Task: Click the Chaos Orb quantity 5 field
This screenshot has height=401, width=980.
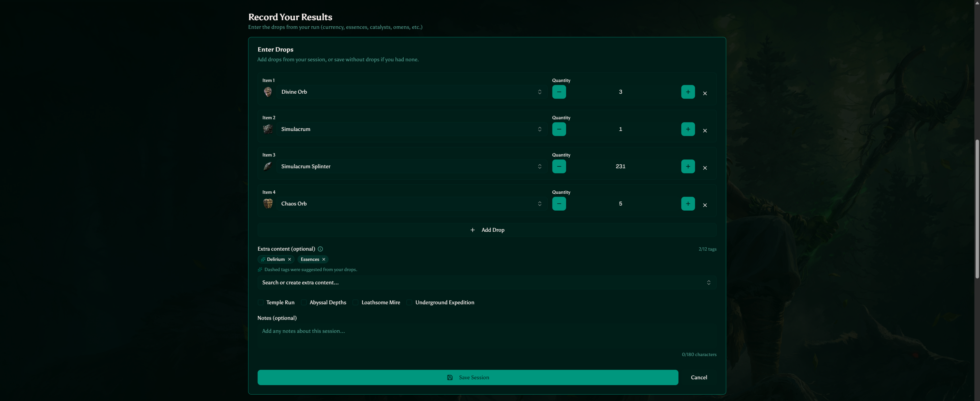Action: point(624,204)
